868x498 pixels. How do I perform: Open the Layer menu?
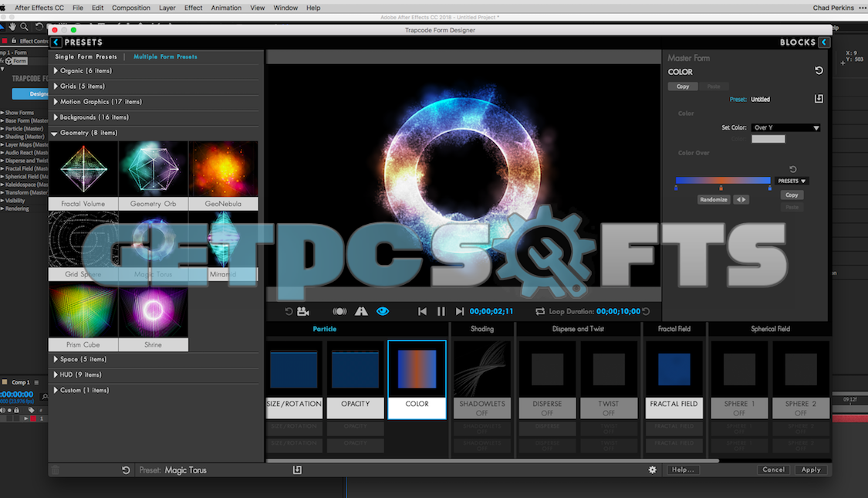(167, 8)
